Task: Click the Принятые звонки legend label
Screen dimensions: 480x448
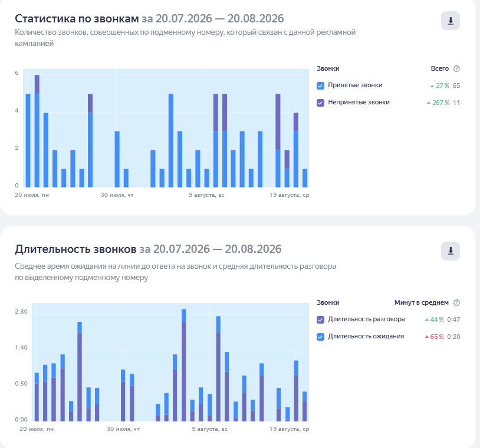Action: pyautogui.click(x=355, y=85)
